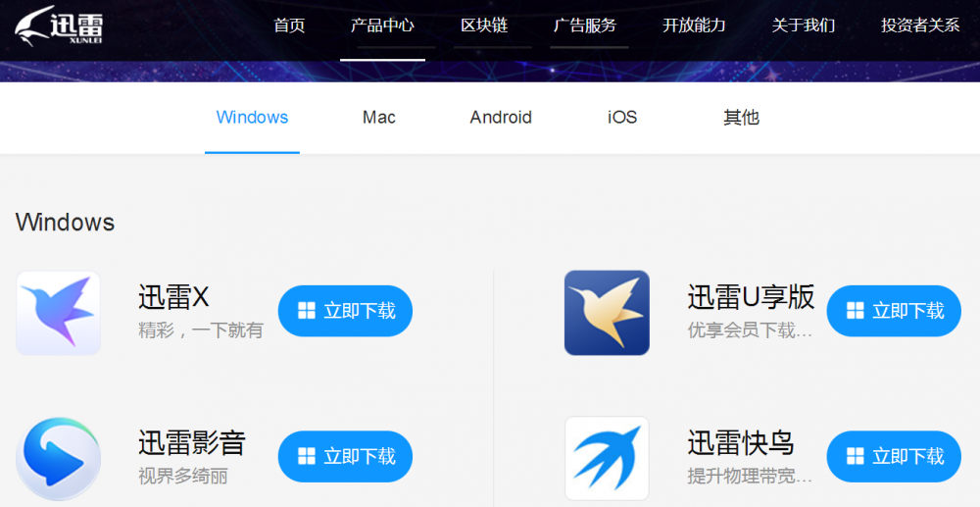Click the 迅雷X product title
Screen dimensions: 980x507
pos(173,297)
